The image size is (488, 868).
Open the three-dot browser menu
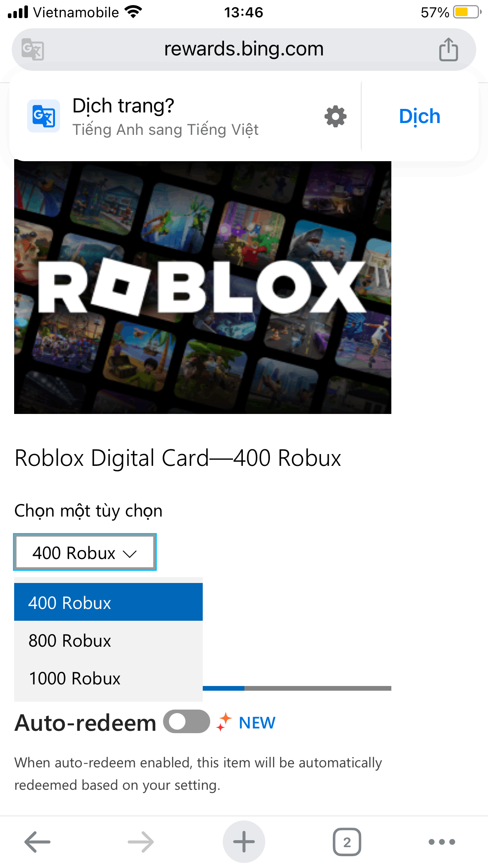click(442, 842)
